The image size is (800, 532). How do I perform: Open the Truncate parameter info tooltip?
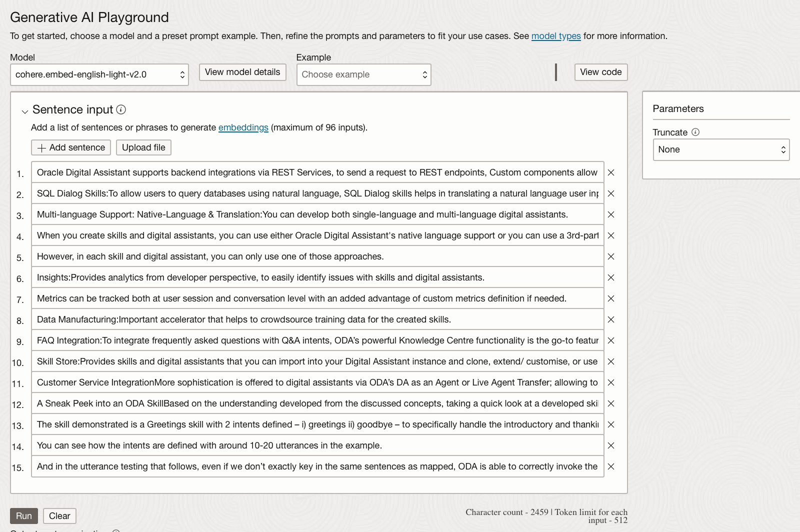click(695, 132)
